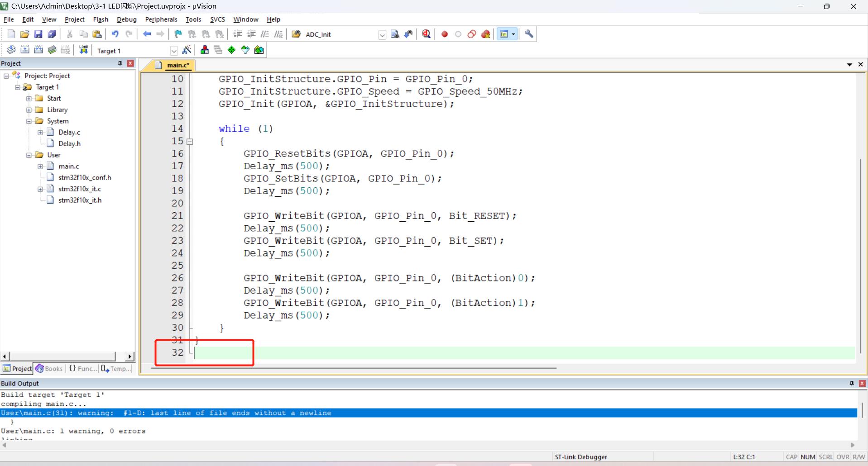Viewport: 868px width, 466px height.
Task: Open the Configuration wrench icon
Action: [x=529, y=34]
